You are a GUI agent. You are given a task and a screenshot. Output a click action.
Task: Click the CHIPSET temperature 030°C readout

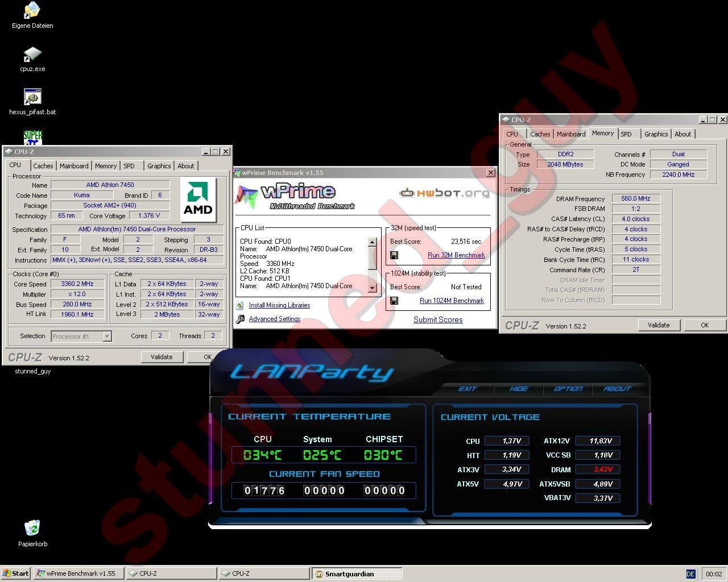[383, 455]
